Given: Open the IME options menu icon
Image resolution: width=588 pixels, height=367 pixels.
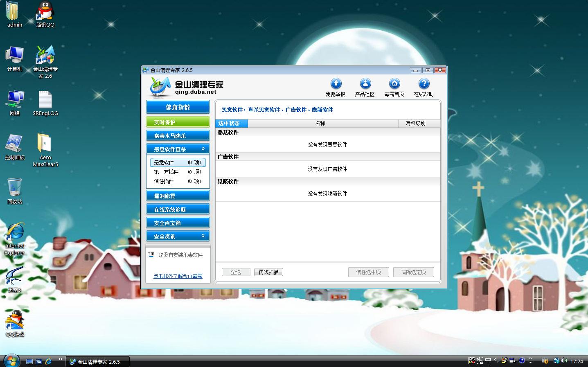Looking at the screenshot, I should coord(513,360).
